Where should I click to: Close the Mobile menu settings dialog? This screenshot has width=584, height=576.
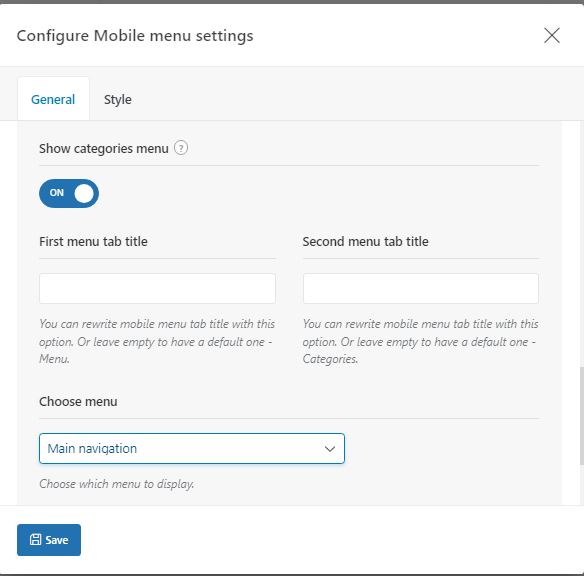click(552, 35)
